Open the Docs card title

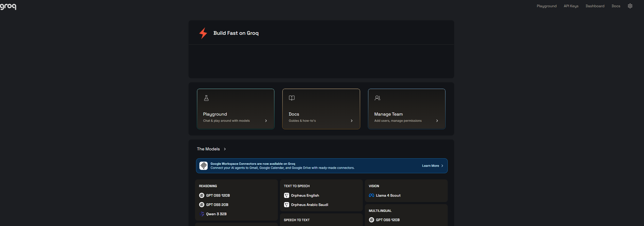(x=294, y=114)
